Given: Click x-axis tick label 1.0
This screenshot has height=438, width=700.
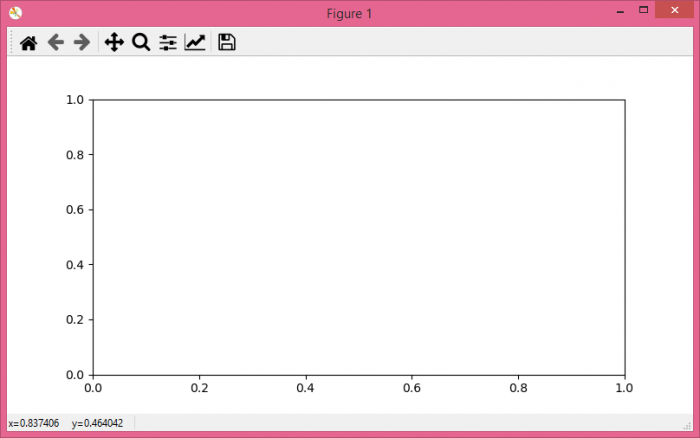Looking at the screenshot, I should pyautogui.click(x=624, y=388).
